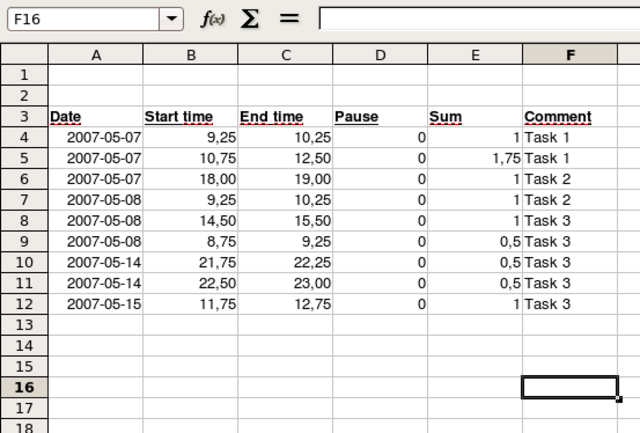640x433 pixels.
Task: Click the Name Box showing F16
Action: click(83, 19)
